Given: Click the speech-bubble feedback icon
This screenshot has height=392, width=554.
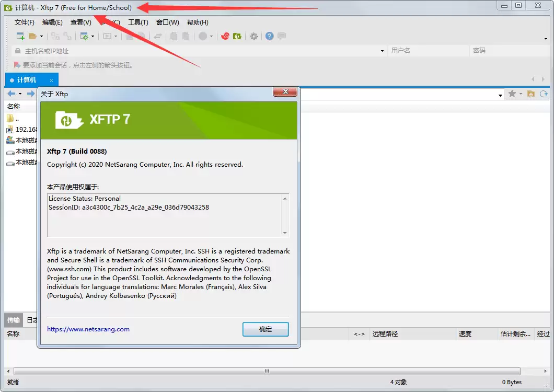Looking at the screenshot, I should pos(282,36).
